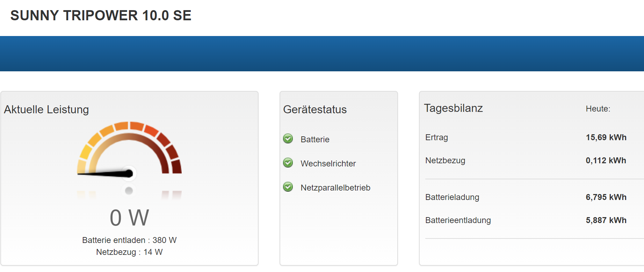Image resolution: width=644 pixels, height=272 pixels.
Task: Click the SUNNY TRIPOWER 10.0 SE title
Action: tap(101, 15)
